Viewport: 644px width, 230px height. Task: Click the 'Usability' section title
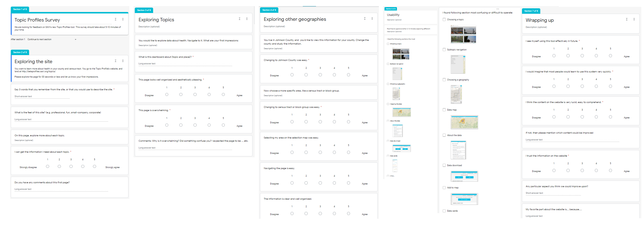[393, 15]
